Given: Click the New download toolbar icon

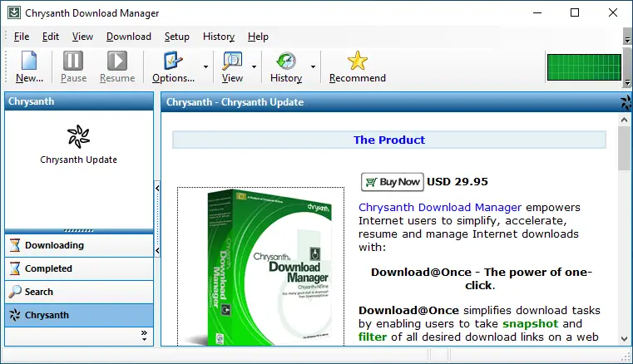Looking at the screenshot, I should tap(29, 61).
